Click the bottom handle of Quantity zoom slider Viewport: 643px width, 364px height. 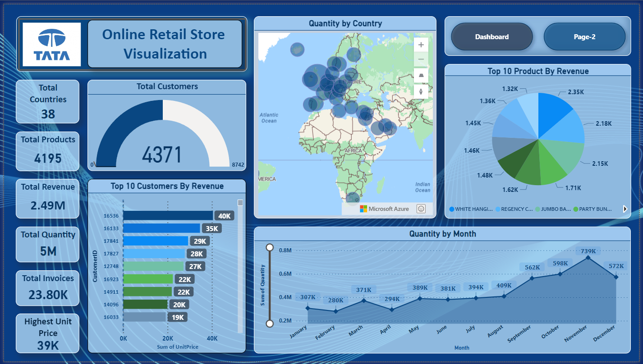point(270,323)
